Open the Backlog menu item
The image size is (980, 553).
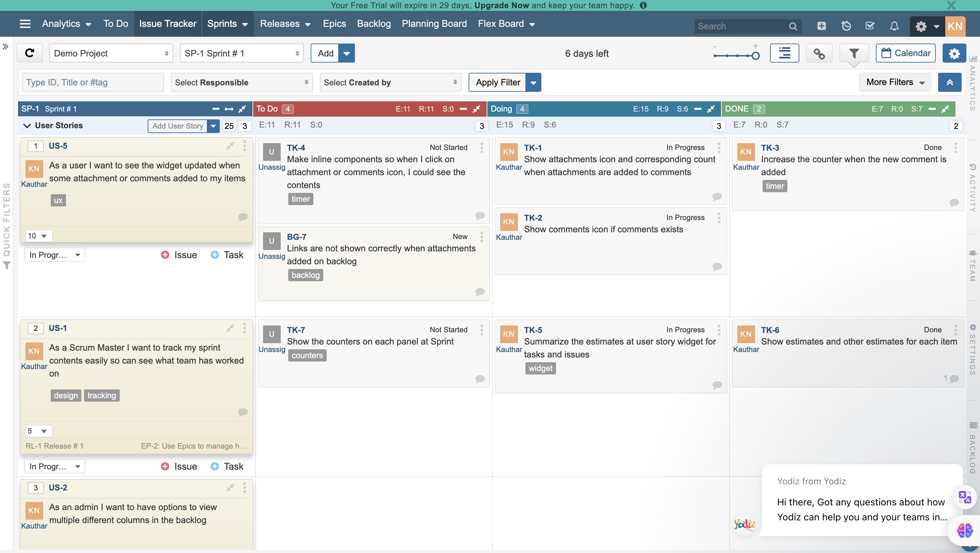coord(374,24)
